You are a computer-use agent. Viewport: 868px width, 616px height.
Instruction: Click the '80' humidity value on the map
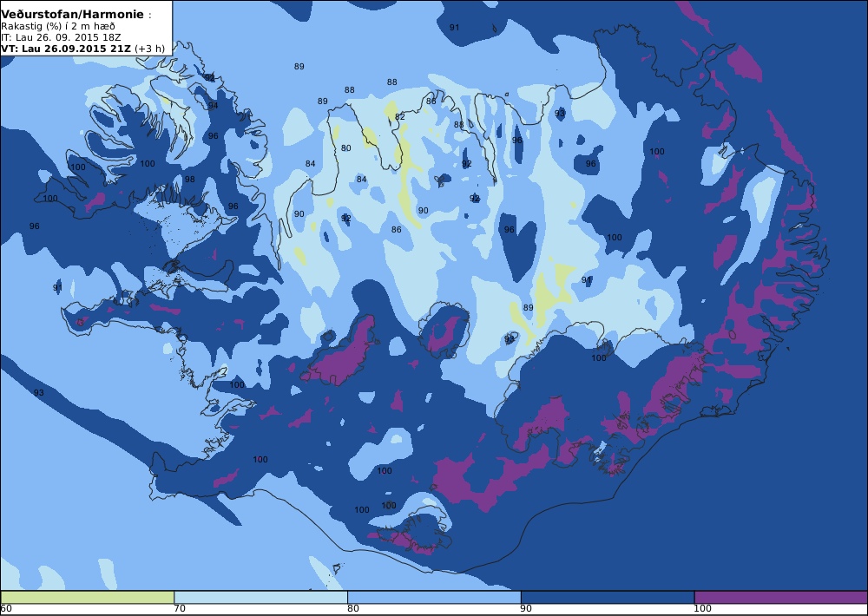346,147
